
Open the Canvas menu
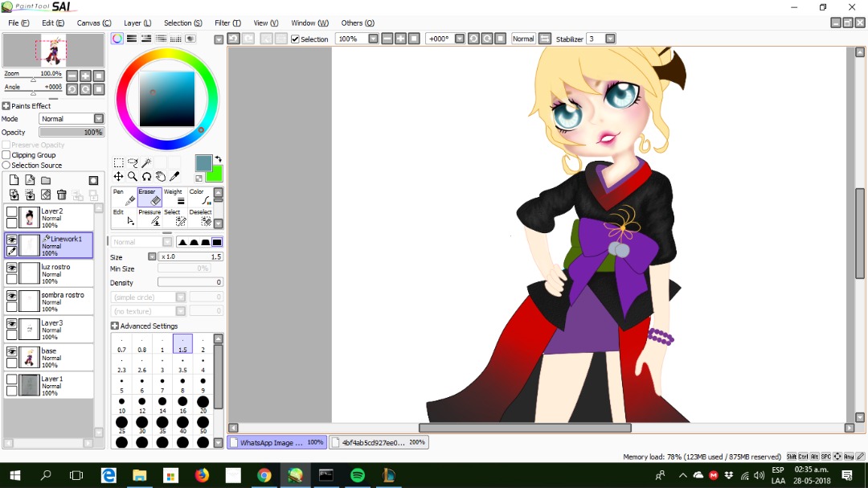point(93,23)
